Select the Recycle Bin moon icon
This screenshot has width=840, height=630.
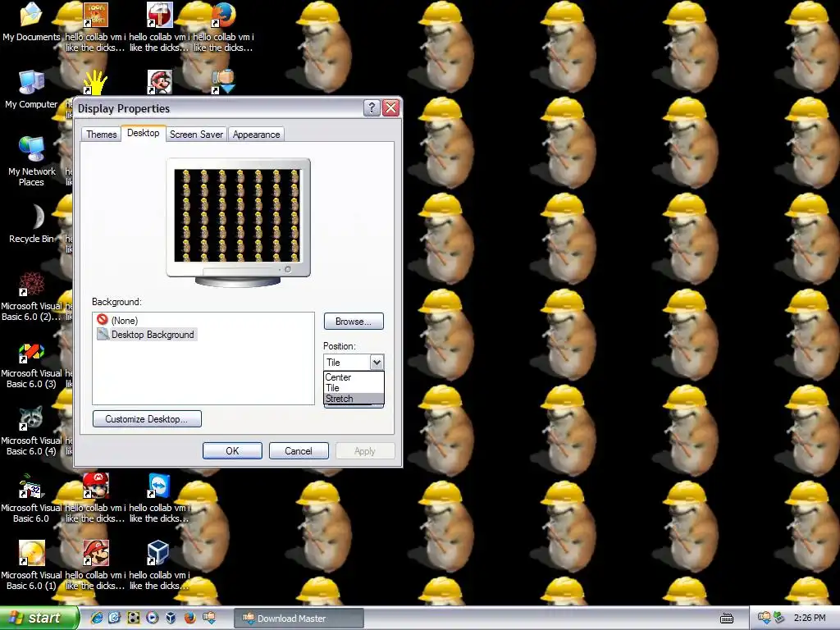(36, 217)
